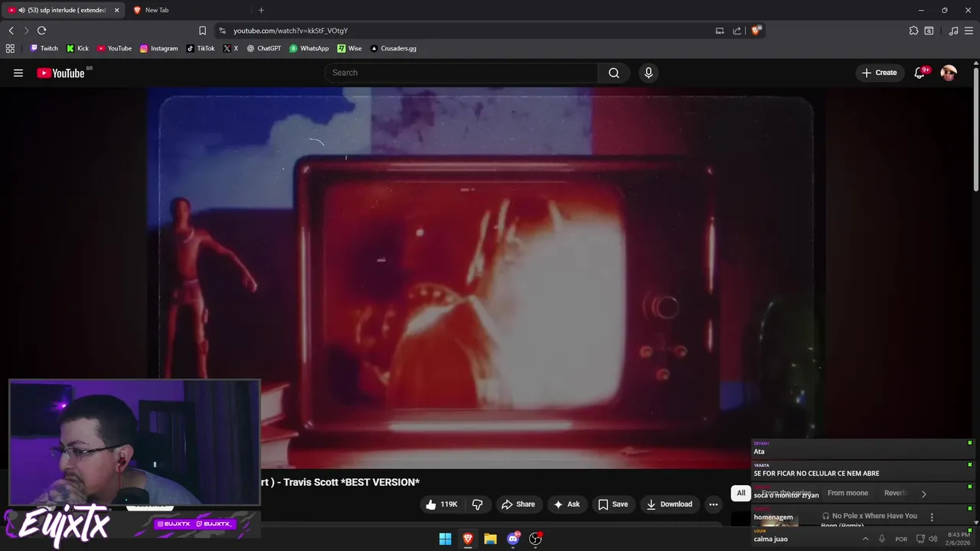Save the video to a playlist
The height and width of the screenshot is (551, 980).
613,504
